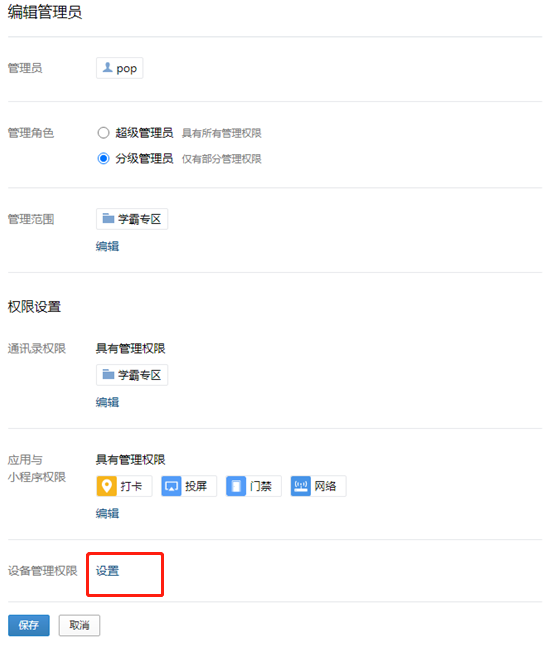The width and height of the screenshot is (547, 646).
Task: Click the 门禁 access control icon
Action: point(236,486)
